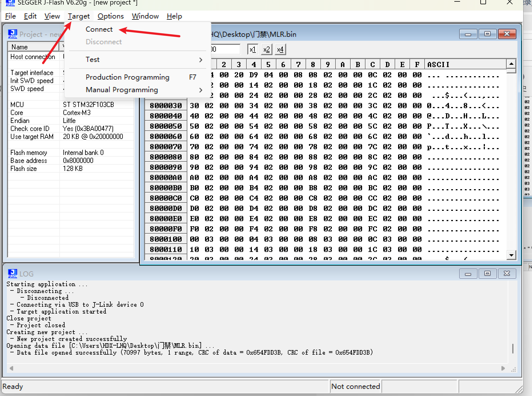Click the ST STM32F103CB value
This screenshot has width=532, height=396.
point(88,105)
